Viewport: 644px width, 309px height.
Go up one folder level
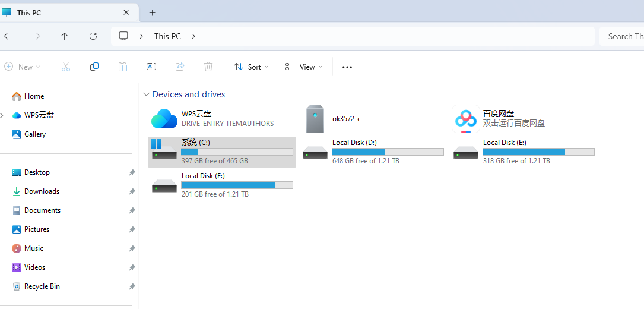(65, 36)
